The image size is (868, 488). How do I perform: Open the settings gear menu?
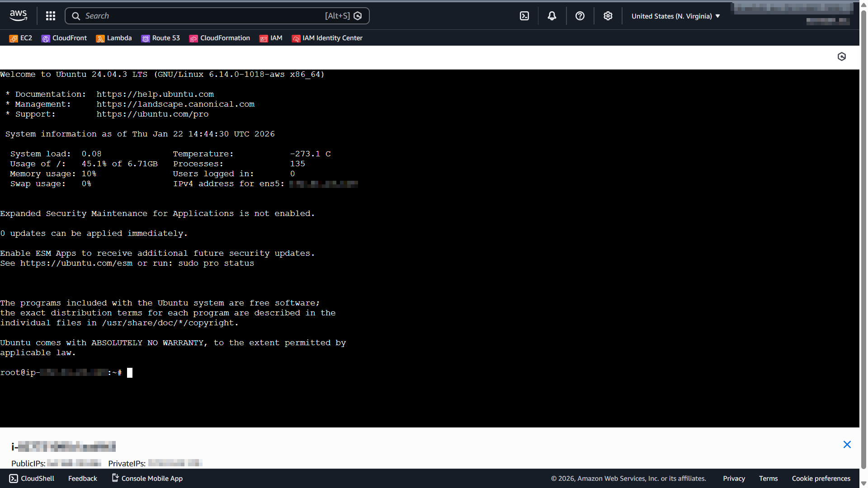click(x=608, y=16)
